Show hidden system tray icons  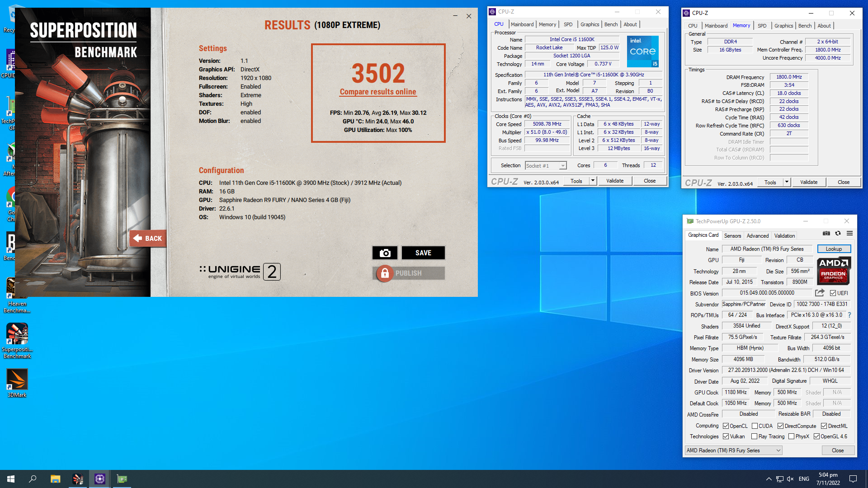tap(769, 479)
